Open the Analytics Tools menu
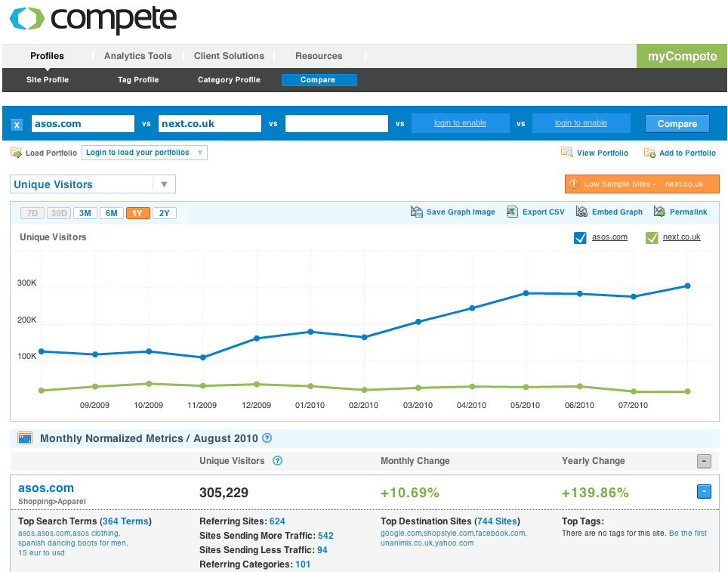Viewport: 728px width, 572px height. (138, 56)
